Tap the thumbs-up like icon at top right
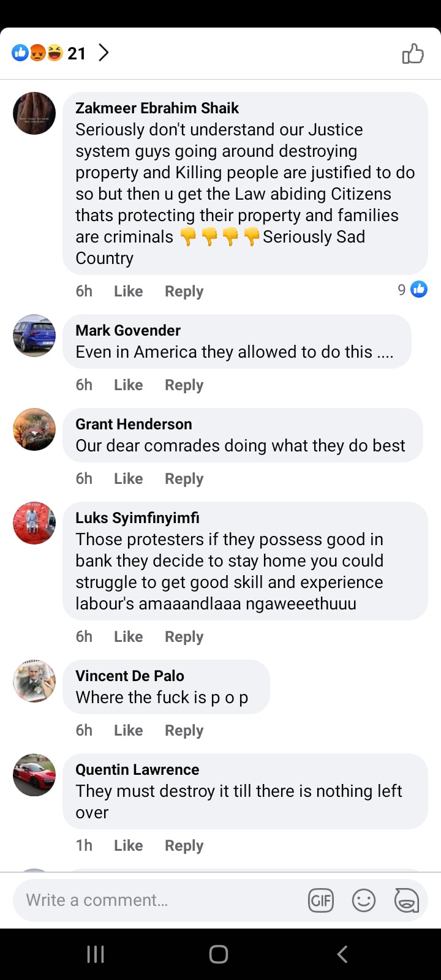This screenshot has height=980, width=441. (x=413, y=53)
